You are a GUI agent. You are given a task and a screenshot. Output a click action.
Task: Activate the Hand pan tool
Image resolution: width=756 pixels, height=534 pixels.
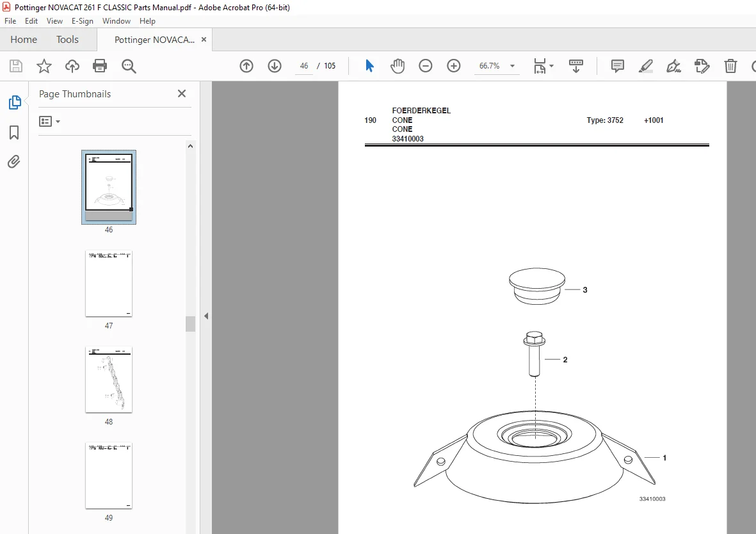pos(398,65)
